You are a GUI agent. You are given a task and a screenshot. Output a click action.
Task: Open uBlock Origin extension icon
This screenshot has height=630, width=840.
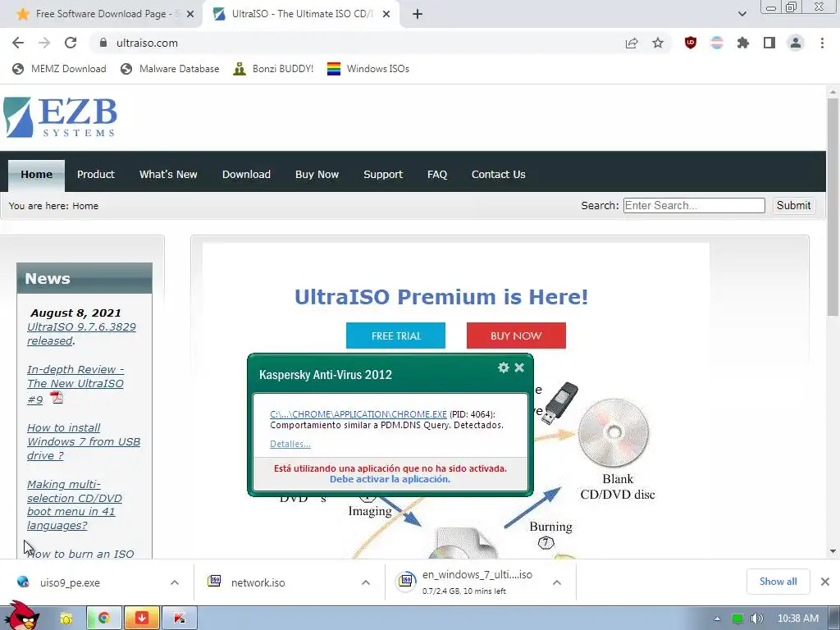(x=691, y=43)
